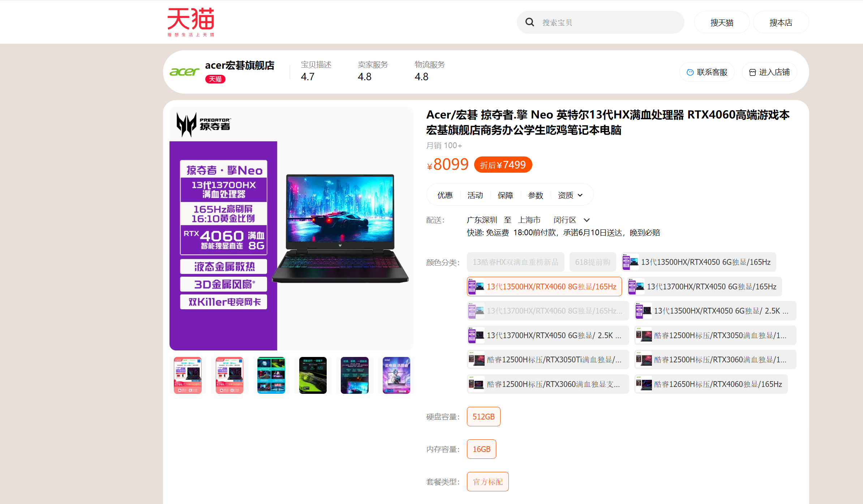This screenshot has width=863, height=504.
Task: Click variant icon beside selected 13500HX/RTX4060 option
Action: [x=476, y=287]
